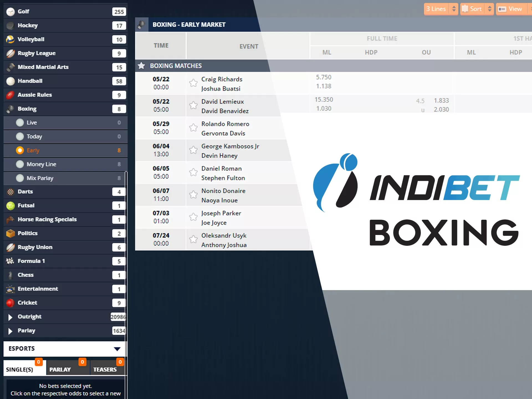Expand the Outright category
The width and height of the screenshot is (532, 399).
coord(11,316)
